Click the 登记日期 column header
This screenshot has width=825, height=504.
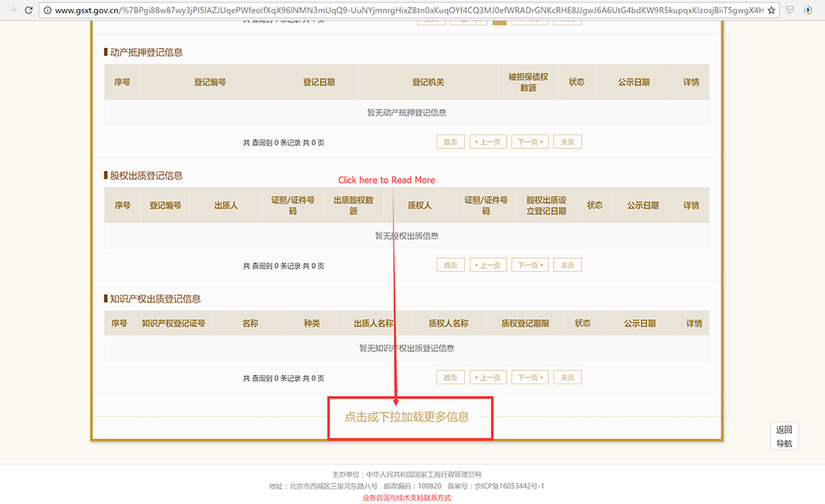318,82
